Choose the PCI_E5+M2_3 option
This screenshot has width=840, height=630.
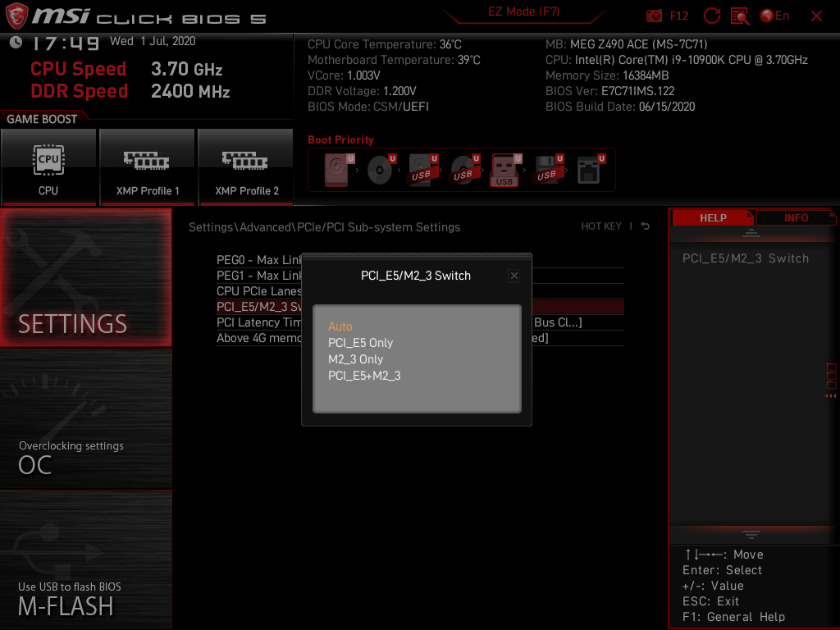366,375
